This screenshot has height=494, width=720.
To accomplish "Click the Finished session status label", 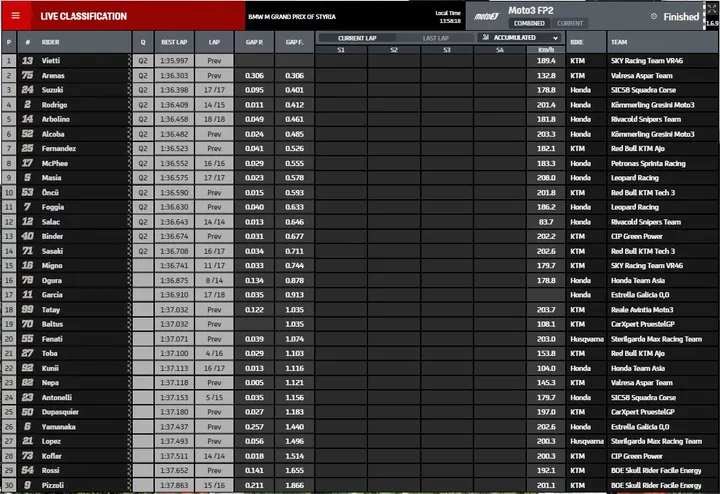I will point(681,17).
